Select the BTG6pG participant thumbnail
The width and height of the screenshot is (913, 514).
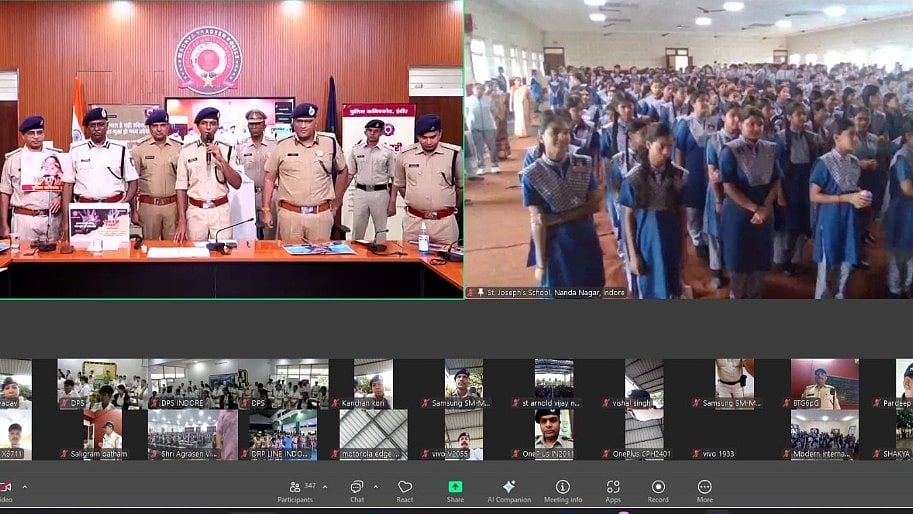pyautogui.click(x=824, y=383)
